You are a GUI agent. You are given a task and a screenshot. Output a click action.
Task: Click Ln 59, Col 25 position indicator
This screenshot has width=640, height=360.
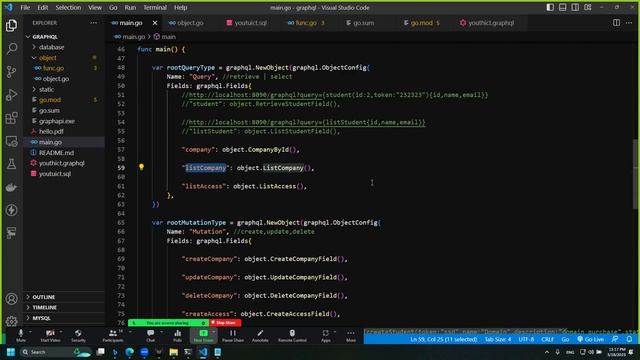coord(443,339)
